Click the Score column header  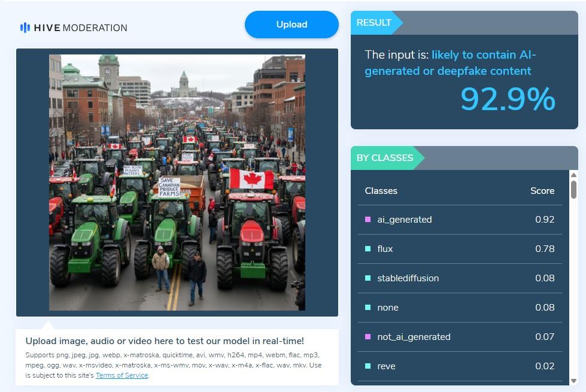click(542, 191)
